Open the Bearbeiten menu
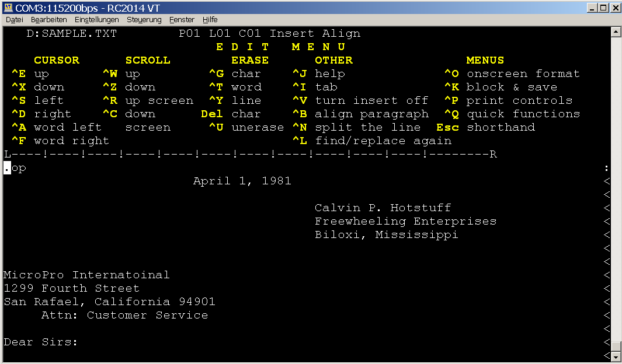The image size is (622, 364). tap(49, 19)
